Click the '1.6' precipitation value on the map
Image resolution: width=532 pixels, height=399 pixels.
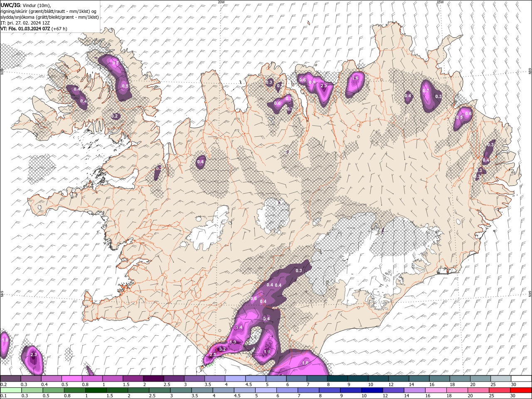(355, 78)
